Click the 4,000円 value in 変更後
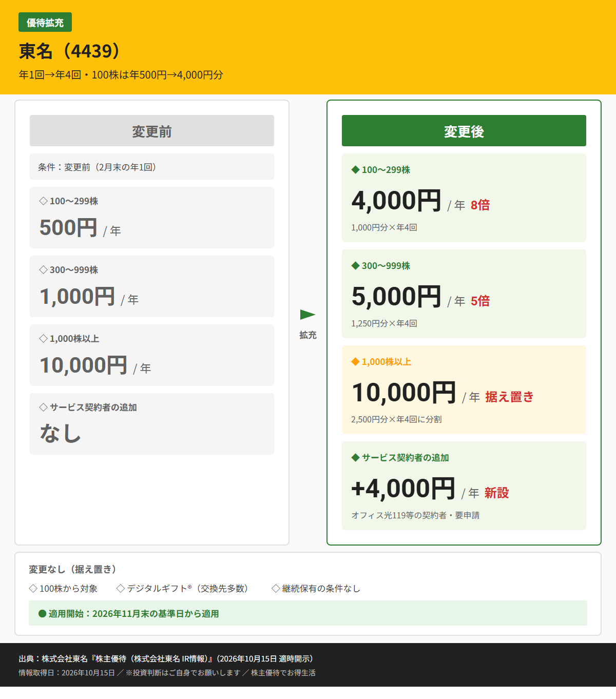Image resolution: width=616 pixels, height=699 pixels. click(396, 200)
